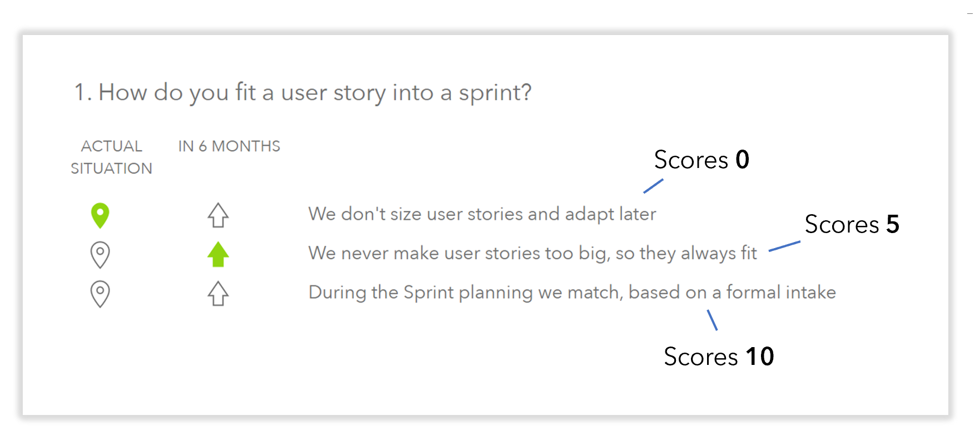
Task: Click the blue connector line beside 'Scores 5'
Action: [x=784, y=246]
